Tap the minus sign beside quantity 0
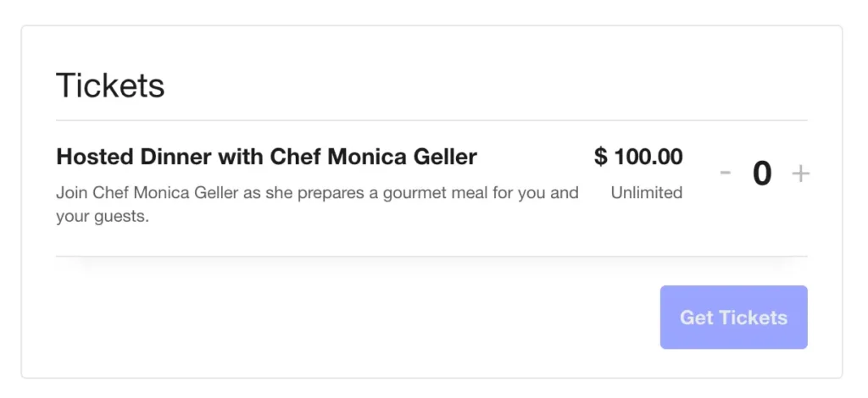868x398 pixels. pyautogui.click(x=725, y=174)
